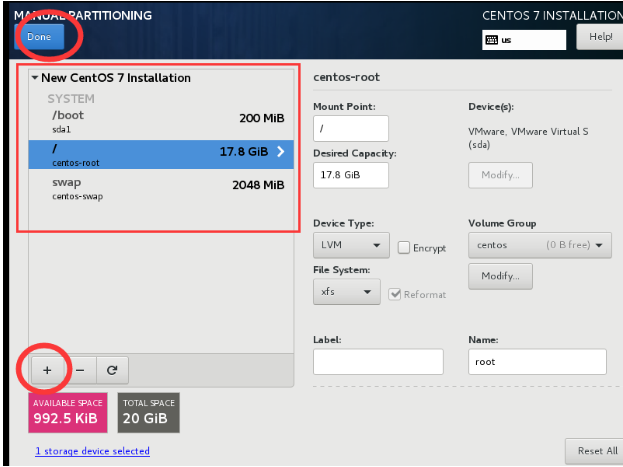Open the File System xfs dropdown
Screen dimensions: 623x467
(346, 292)
